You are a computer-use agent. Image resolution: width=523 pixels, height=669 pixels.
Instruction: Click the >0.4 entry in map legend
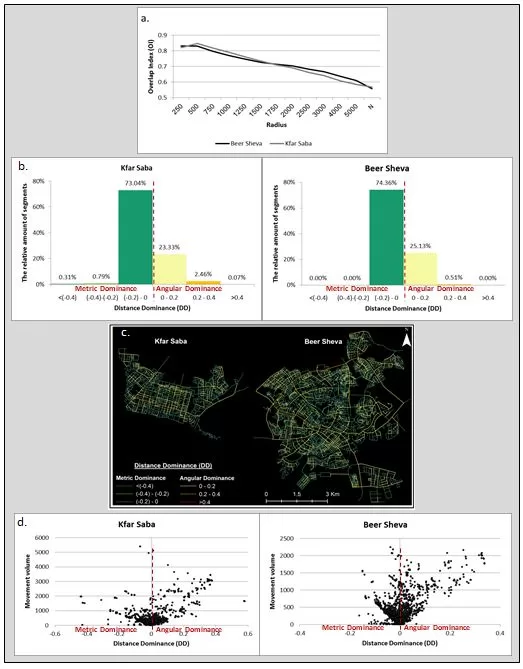coord(203,502)
